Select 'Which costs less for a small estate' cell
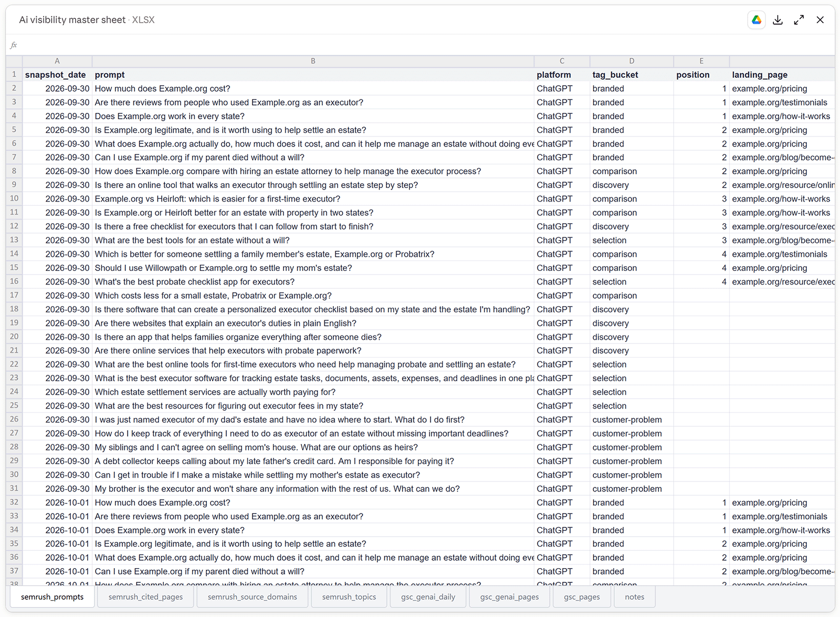The height and width of the screenshot is (617, 840). pyautogui.click(x=313, y=296)
